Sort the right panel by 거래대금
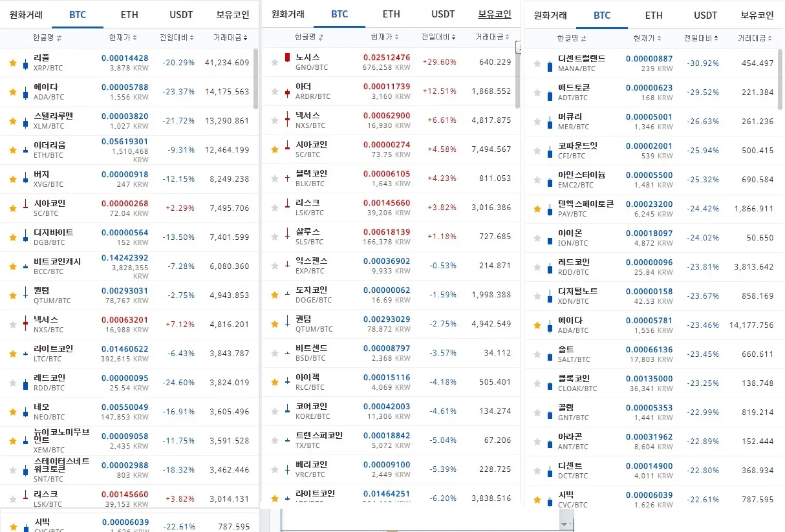Image resolution: width=785 pixels, height=532 pixels. (x=755, y=38)
